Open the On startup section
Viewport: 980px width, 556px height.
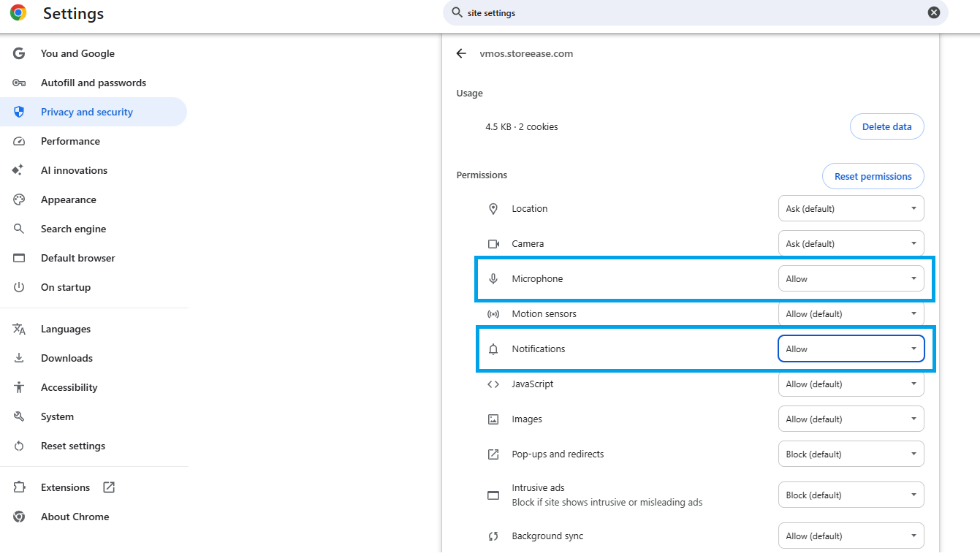click(x=94, y=287)
